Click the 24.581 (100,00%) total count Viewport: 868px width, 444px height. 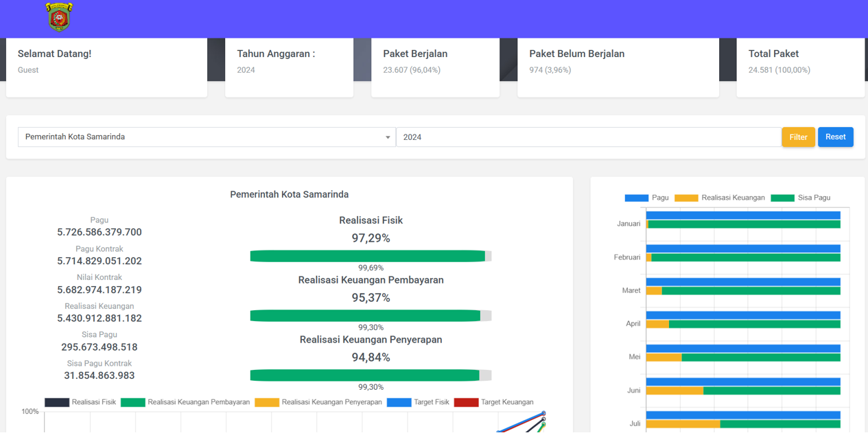pos(779,70)
